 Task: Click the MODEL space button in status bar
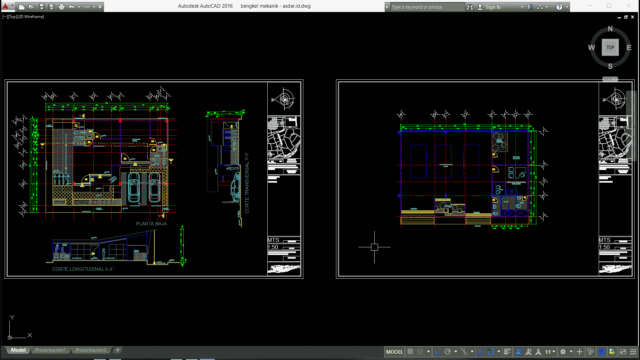coord(394,352)
